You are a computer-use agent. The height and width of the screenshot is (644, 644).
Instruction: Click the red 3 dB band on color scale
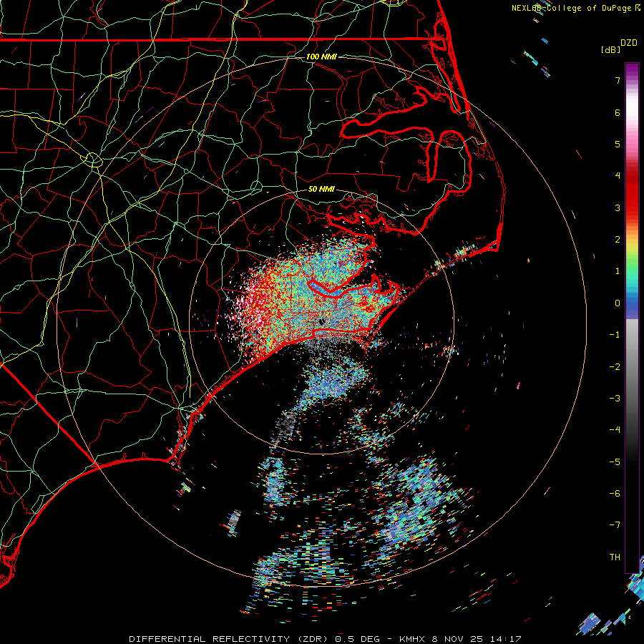(x=632, y=201)
